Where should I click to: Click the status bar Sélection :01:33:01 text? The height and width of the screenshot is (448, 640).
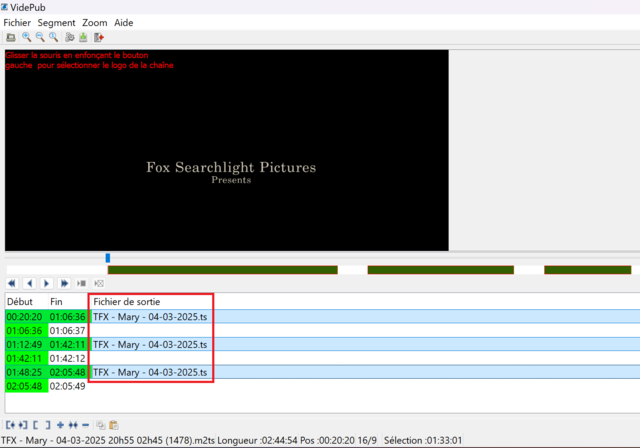[423, 441]
